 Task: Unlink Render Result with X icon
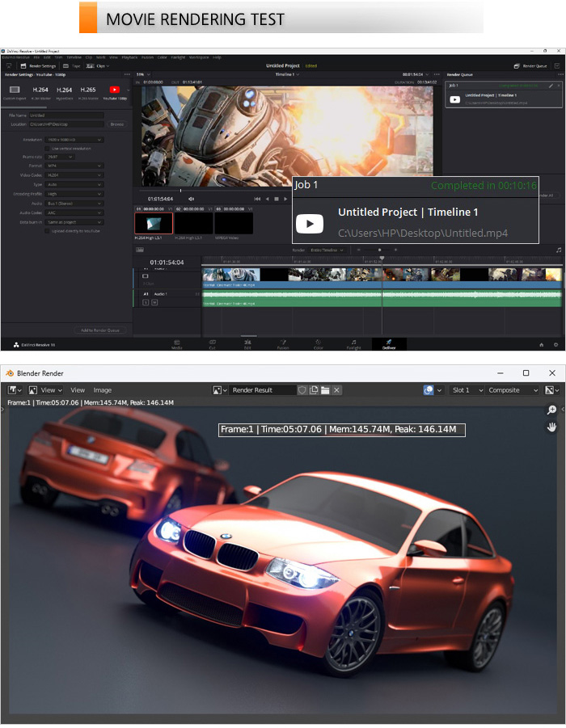click(337, 390)
